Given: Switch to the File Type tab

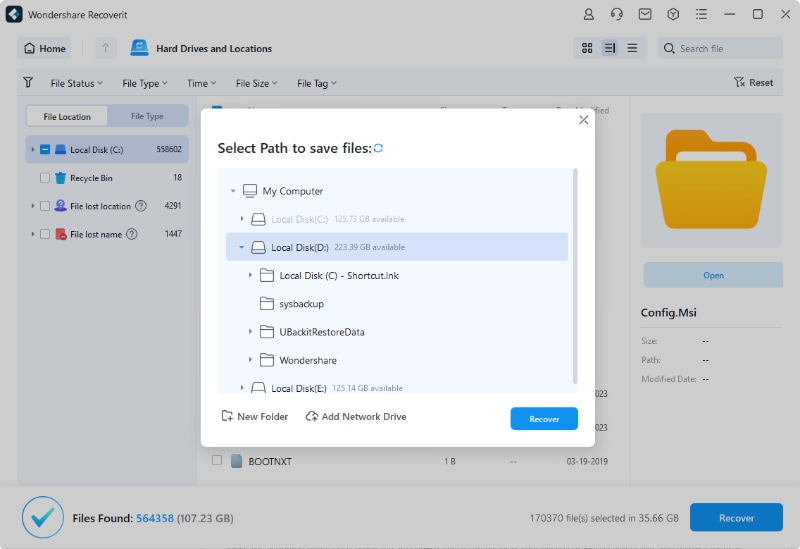Looking at the screenshot, I should (147, 116).
